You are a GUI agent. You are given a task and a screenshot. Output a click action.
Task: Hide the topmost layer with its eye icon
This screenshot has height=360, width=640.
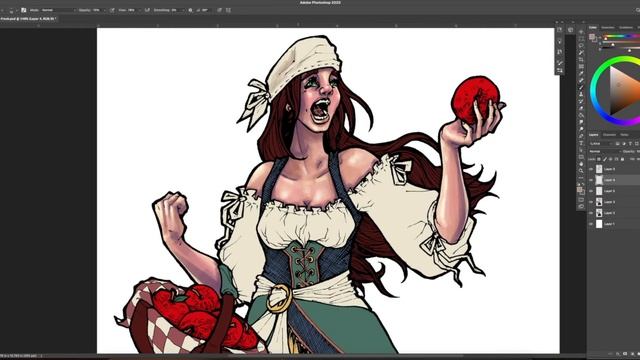pos(591,169)
